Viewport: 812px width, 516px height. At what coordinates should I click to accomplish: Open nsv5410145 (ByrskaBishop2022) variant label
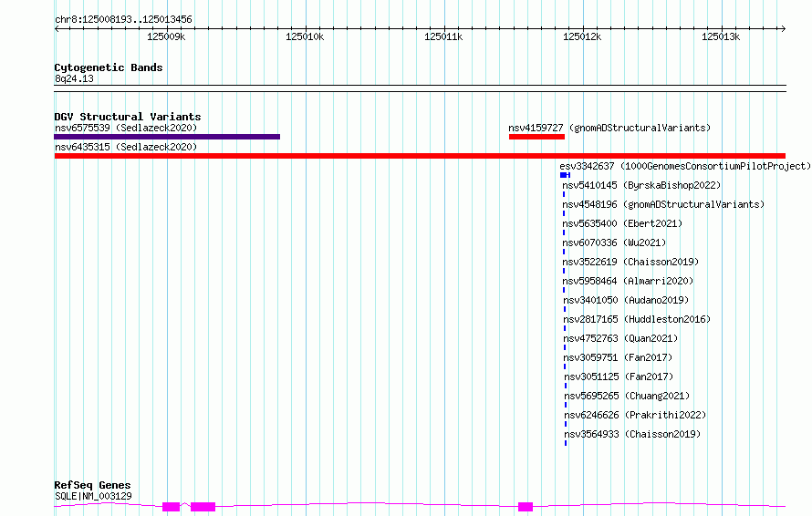click(641, 185)
